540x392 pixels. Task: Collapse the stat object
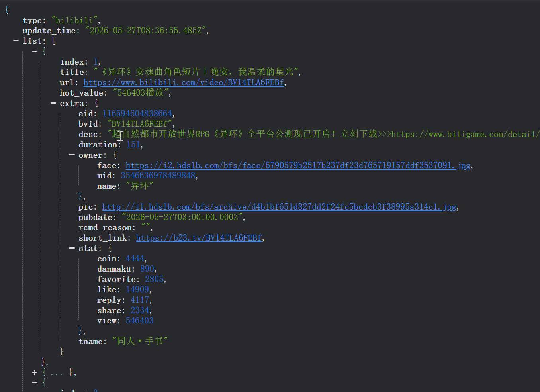(72, 248)
